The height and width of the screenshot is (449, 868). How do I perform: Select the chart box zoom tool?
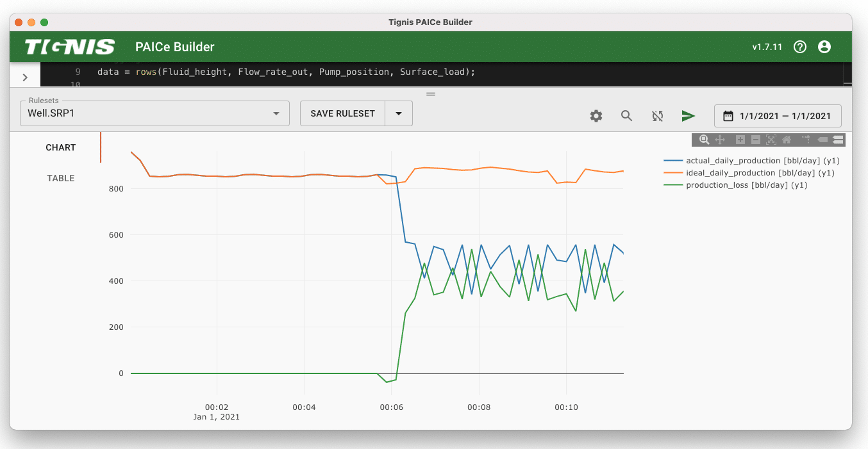pos(704,140)
